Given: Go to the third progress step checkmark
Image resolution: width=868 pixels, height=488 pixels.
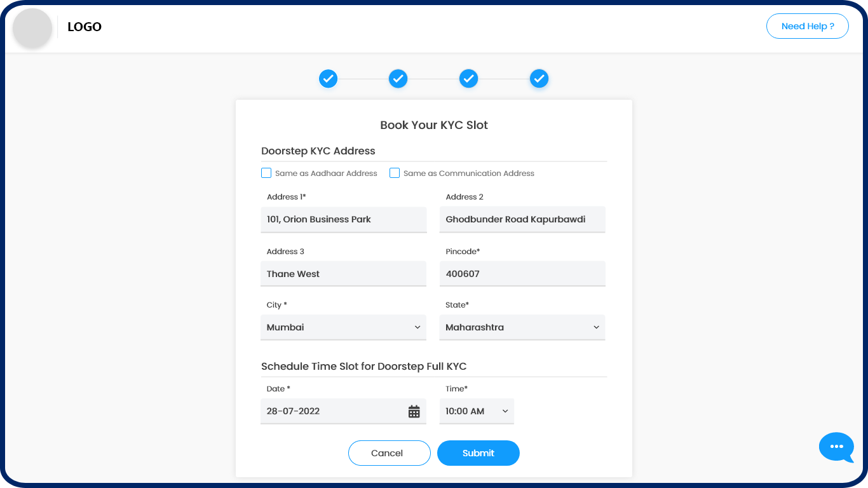Looking at the screenshot, I should (x=468, y=79).
